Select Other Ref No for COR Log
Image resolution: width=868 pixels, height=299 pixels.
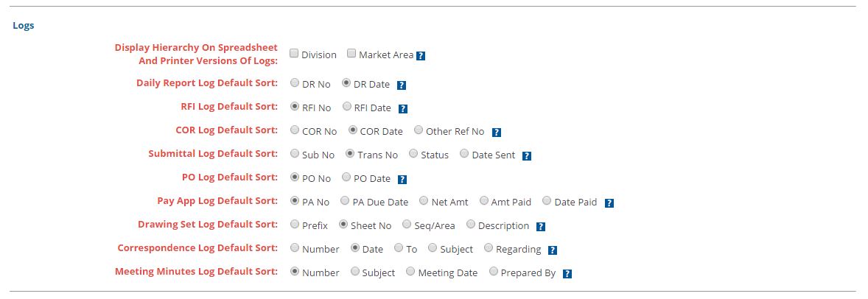pyautogui.click(x=419, y=130)
